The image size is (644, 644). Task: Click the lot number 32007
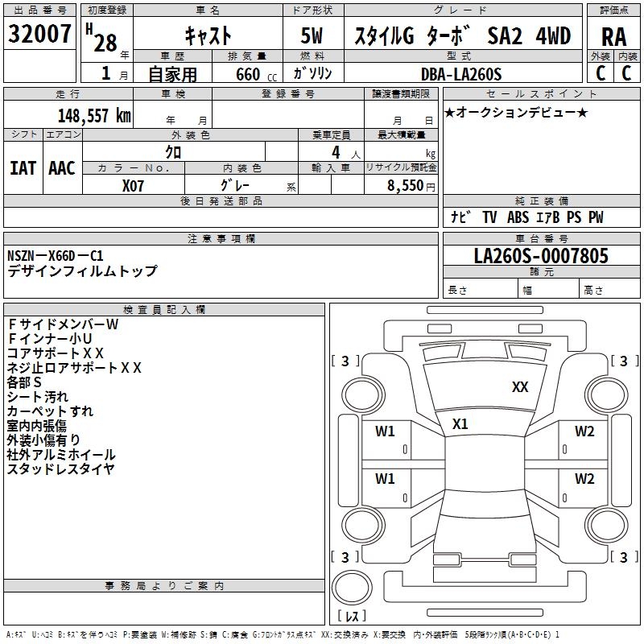39,34
